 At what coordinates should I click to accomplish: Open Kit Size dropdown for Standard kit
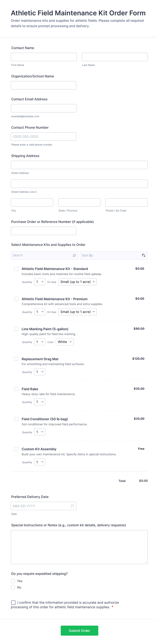(x=77, y=282)
